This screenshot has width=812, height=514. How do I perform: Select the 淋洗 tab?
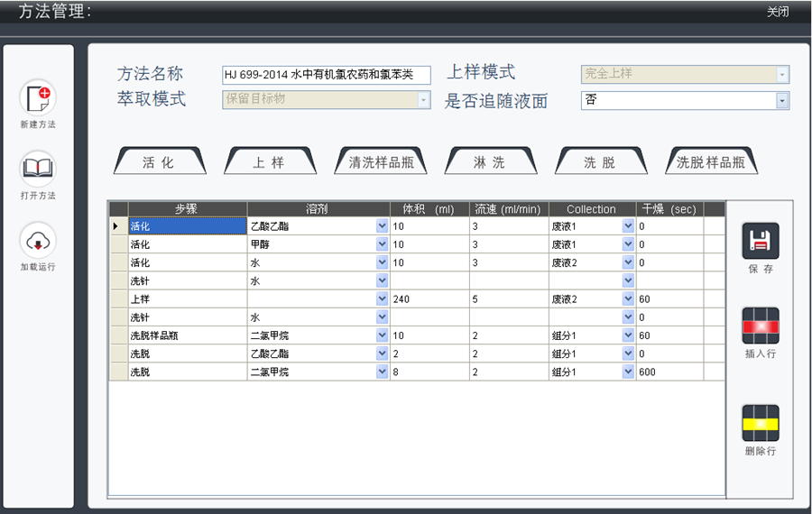click(x=490, y=162)
